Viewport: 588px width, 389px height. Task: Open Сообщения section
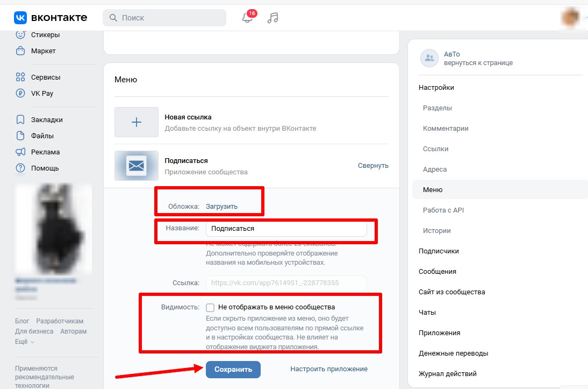coord(438,272)
